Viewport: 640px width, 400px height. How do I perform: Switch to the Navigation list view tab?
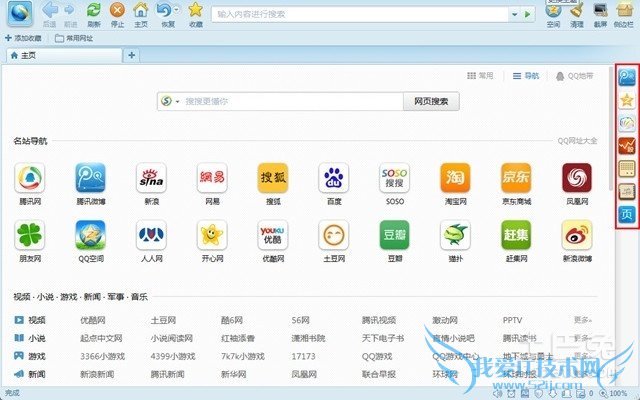(526, 76)
